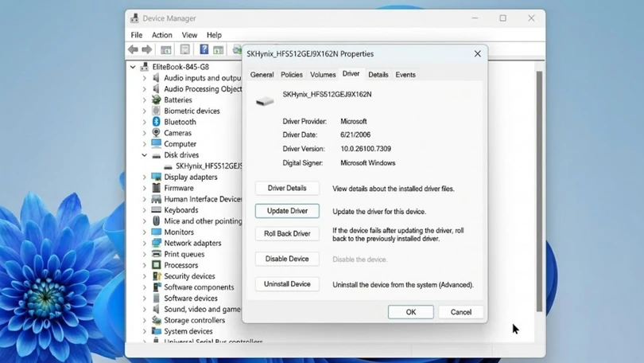
Task: Click the Firmware chip icon
Action: point(156,188)
